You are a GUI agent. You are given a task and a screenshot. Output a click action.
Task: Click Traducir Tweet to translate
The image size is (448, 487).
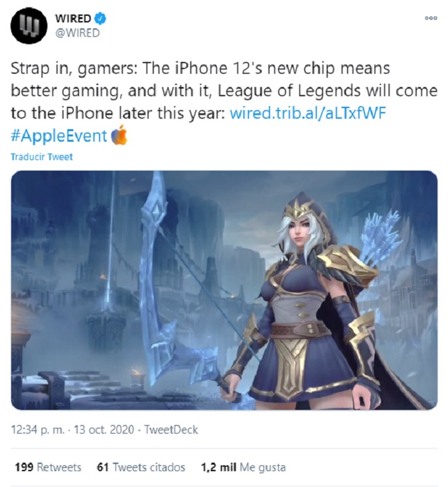(42, 157)
